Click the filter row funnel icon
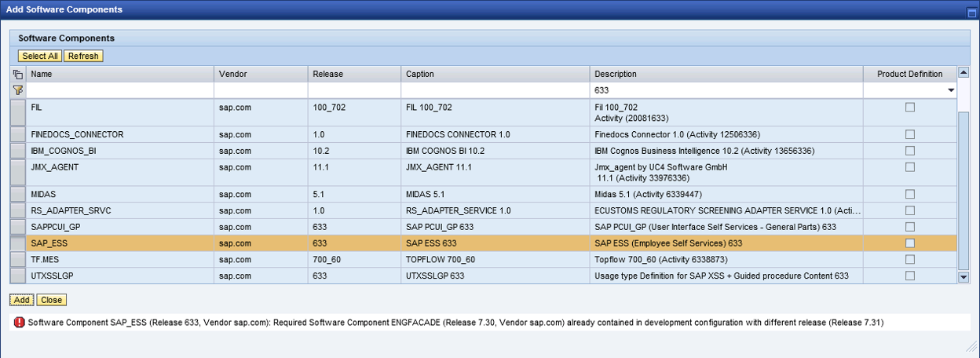 point(17,90)
